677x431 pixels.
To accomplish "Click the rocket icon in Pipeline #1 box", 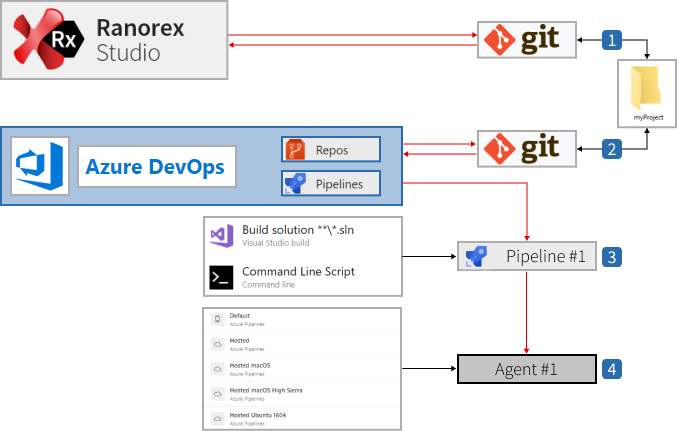I will (477, 256).
